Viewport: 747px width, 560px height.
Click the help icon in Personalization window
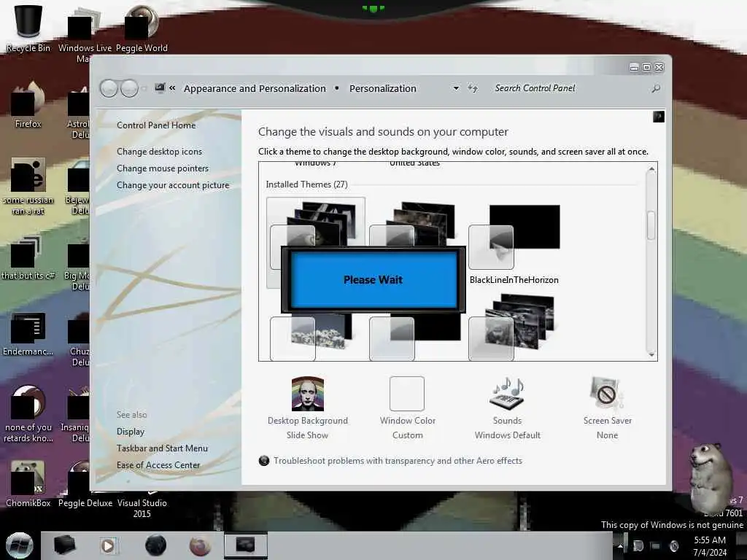coord(659,117)
